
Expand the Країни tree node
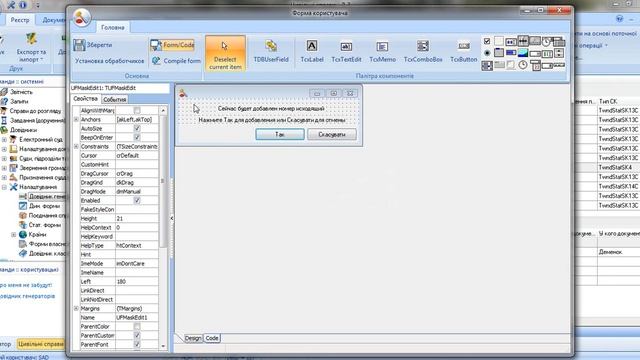tap(14, 235)
